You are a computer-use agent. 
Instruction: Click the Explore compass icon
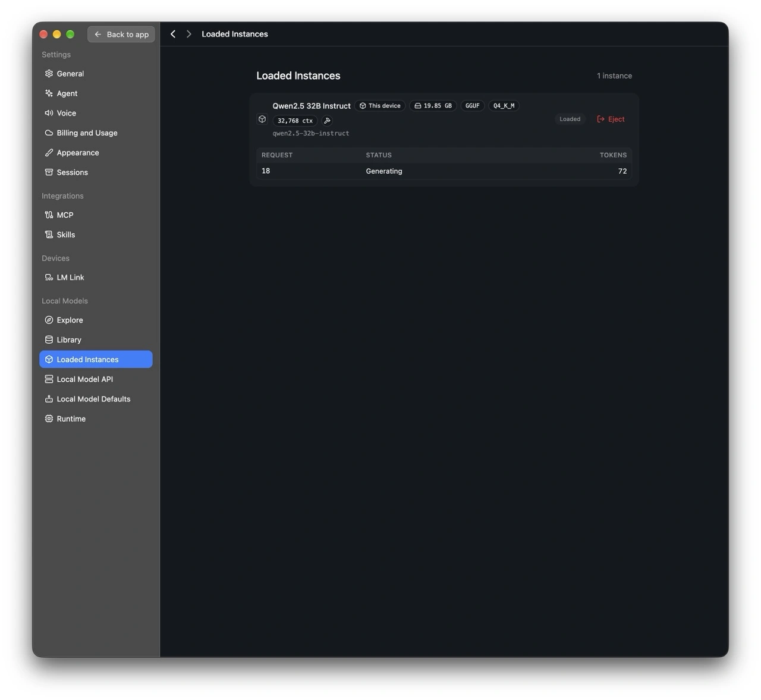click(x=49, y=320)
